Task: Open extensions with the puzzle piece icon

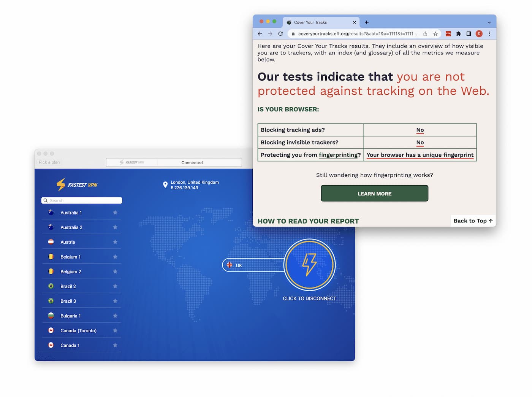Action: click(458, 33)
